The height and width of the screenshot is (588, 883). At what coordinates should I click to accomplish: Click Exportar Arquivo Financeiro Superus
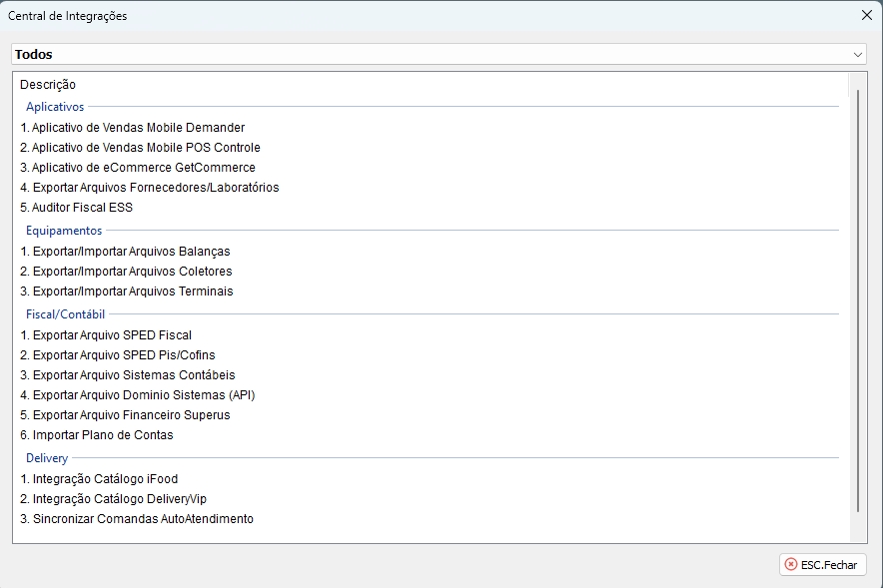(x=125, y=415)
